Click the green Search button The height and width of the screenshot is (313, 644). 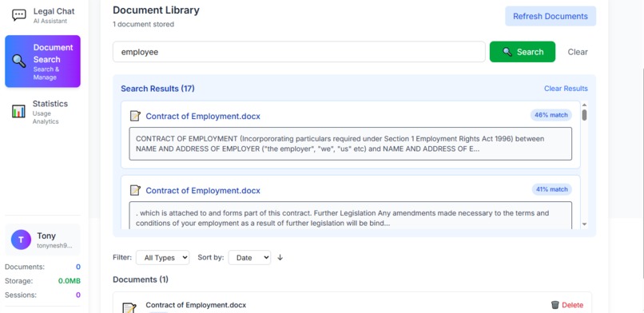tap(523, 52)
